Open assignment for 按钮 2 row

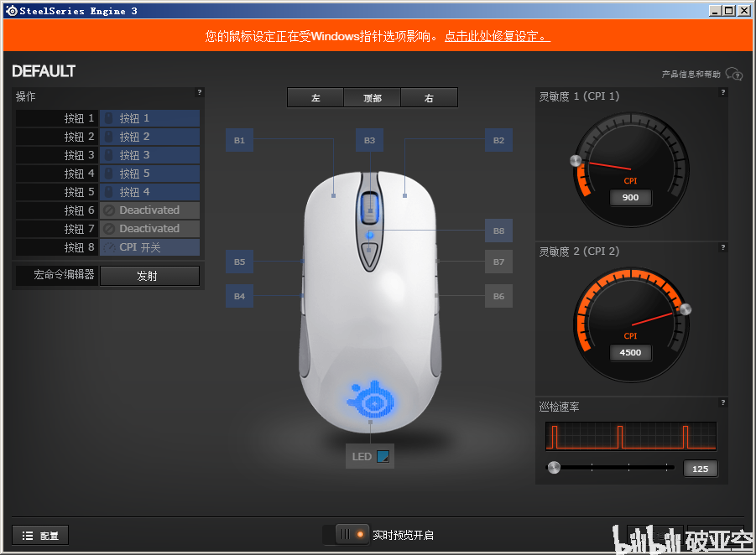(149, 137)
